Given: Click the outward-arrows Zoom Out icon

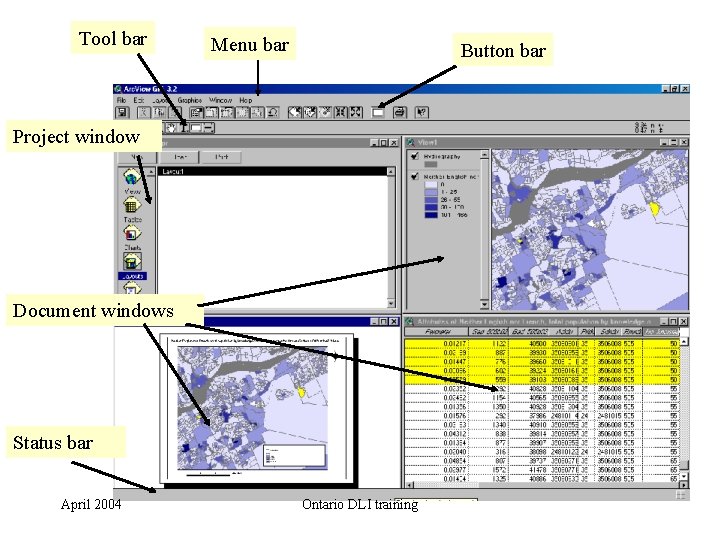Looking at the screenshot, I should (356, 112).
